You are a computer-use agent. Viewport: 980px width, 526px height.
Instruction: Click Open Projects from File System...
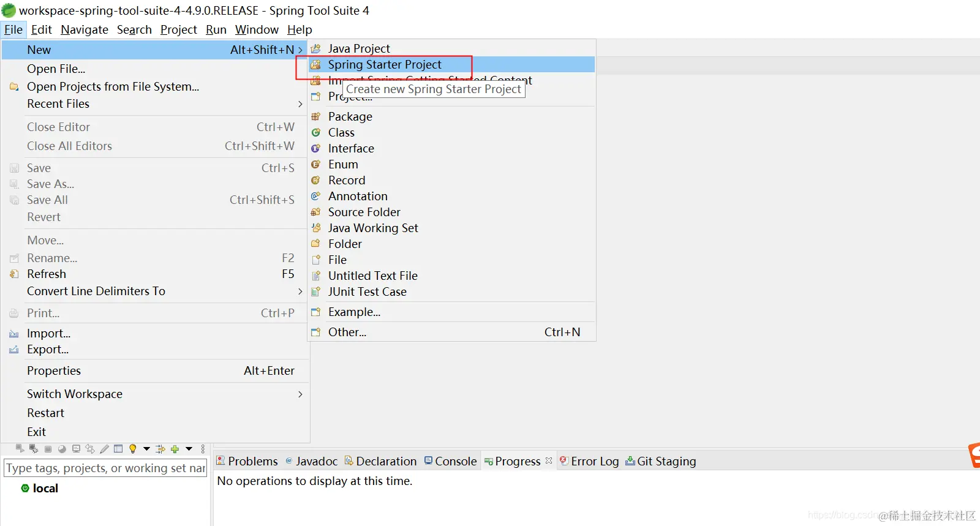(x=154, y=86)
